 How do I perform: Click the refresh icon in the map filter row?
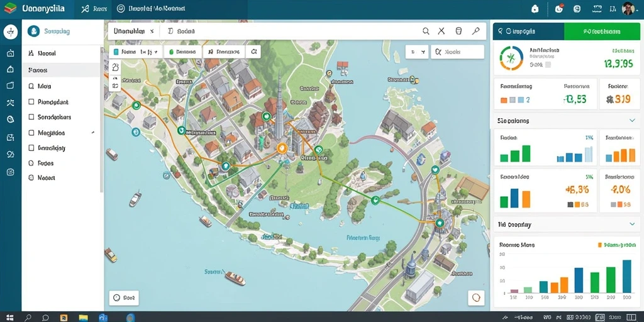pos(253,52)
